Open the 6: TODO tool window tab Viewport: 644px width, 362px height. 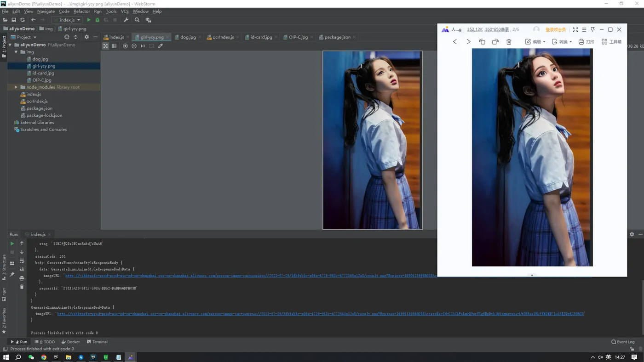click(x=45, y=342)
